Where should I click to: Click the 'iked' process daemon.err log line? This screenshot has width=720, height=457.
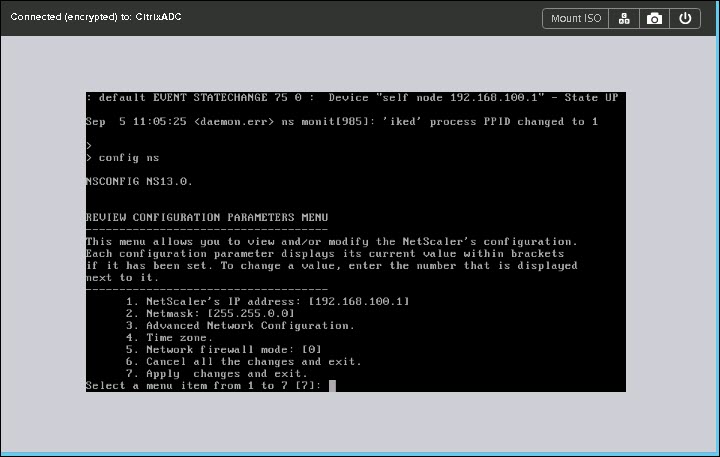[x=342, y=121]
